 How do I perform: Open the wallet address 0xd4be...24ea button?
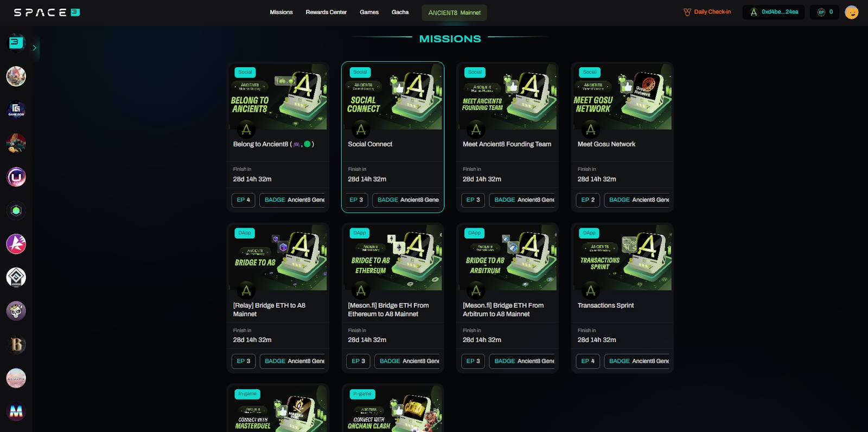click(x=774, y=12)
